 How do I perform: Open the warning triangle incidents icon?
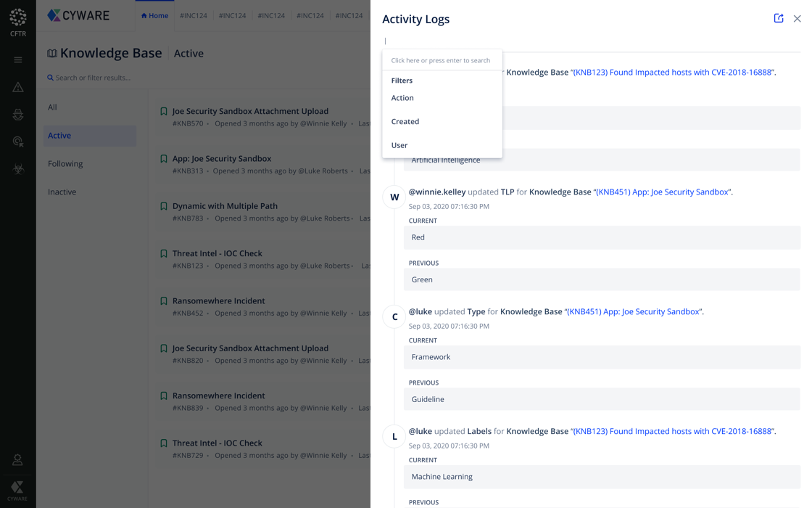pos(18,88)
